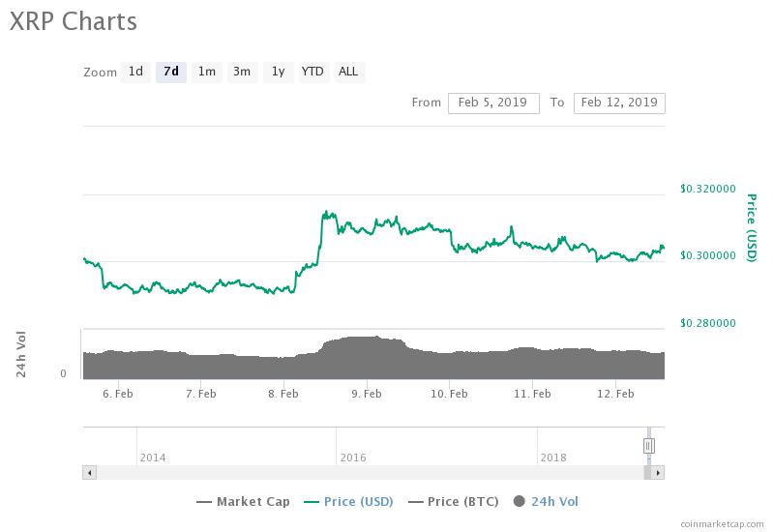Click the navigator scroll left arrow

(89, 473)
